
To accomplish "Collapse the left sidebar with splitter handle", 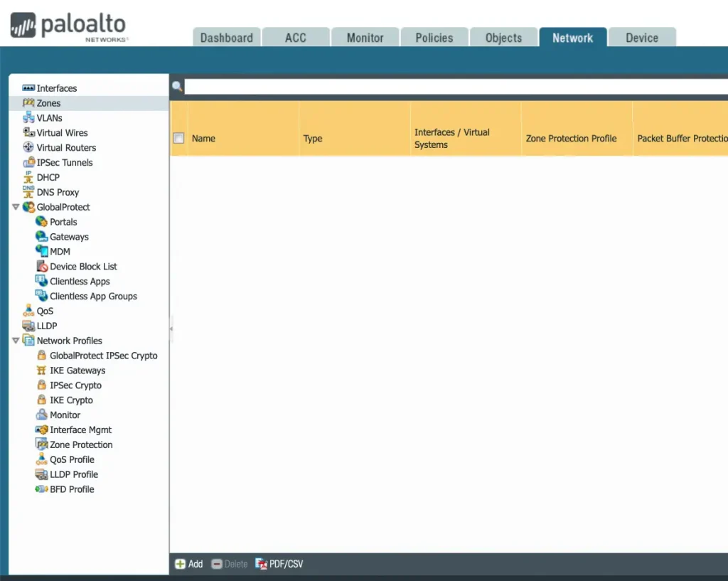I will click(x=171, y=329).
